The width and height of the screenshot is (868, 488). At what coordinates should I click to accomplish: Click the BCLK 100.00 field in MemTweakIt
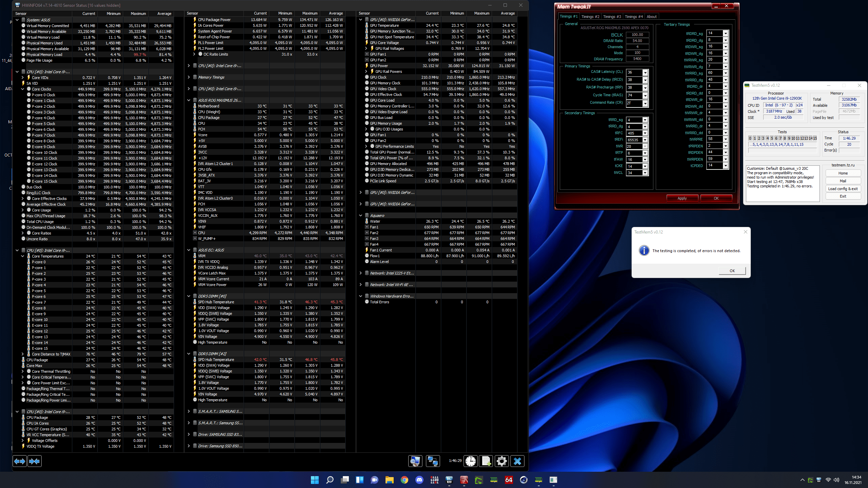click(x=637, y=35)
